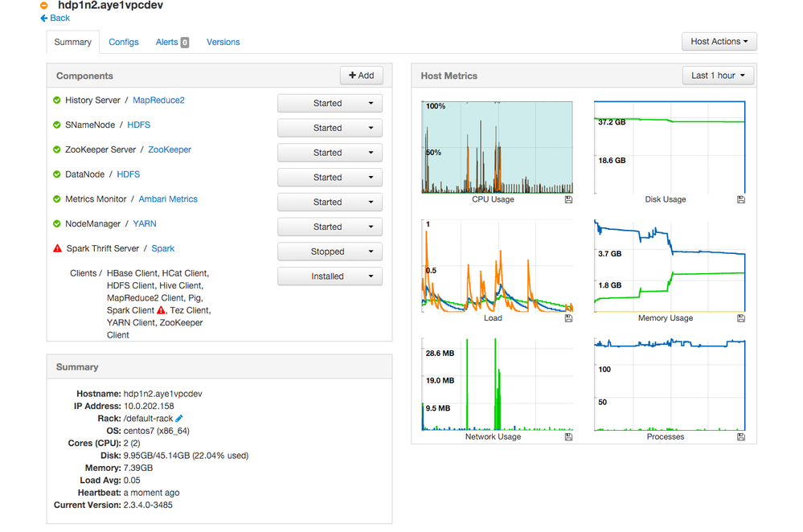This screenshot has height=532, width=803.
Task: Edit rack with the pencil icon
Action: (178, 419)
